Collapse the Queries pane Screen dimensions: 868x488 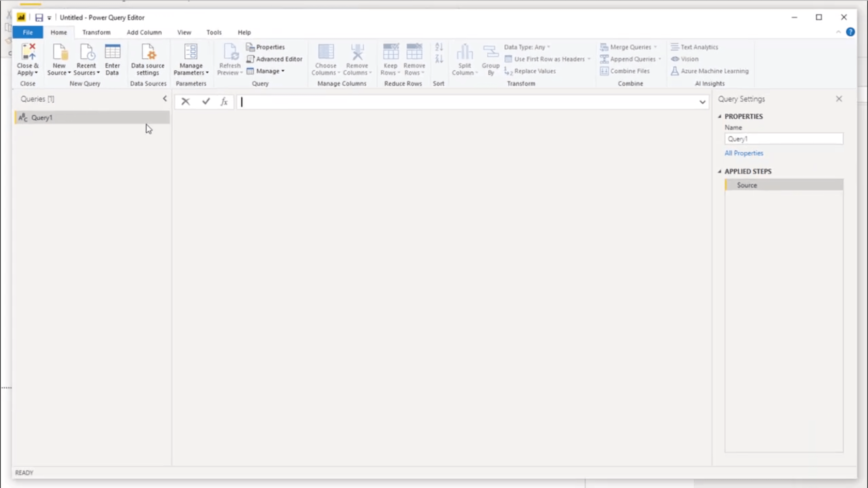coord(165,99)
